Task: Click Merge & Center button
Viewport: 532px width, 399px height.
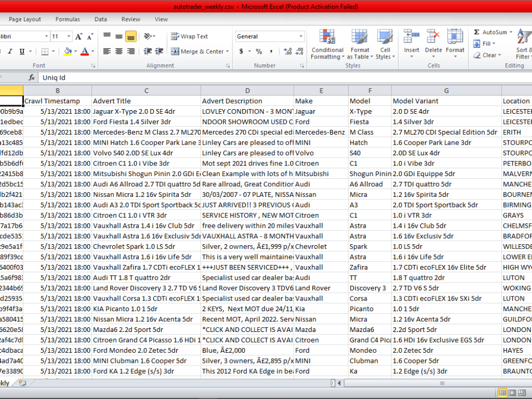Action: pos(197,51)
